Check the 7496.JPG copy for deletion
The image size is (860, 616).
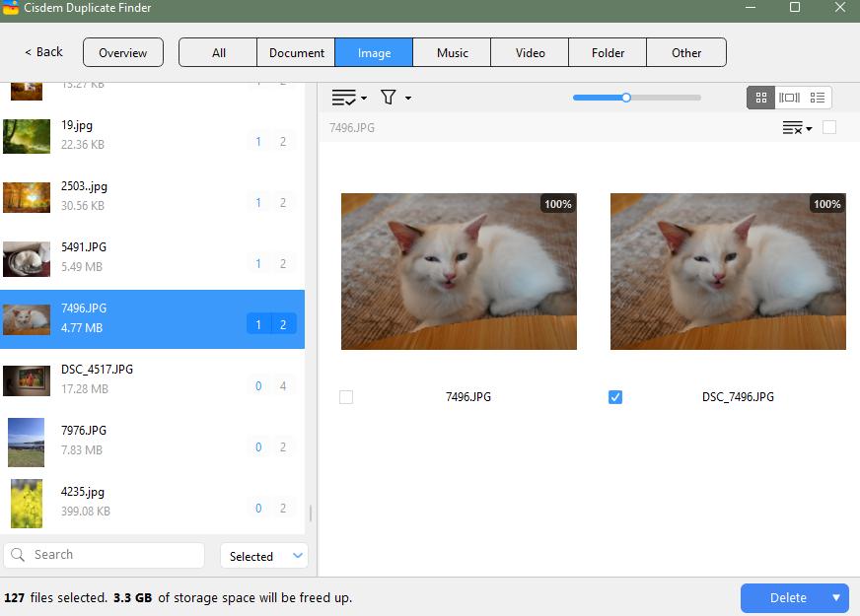pos(346,397)
